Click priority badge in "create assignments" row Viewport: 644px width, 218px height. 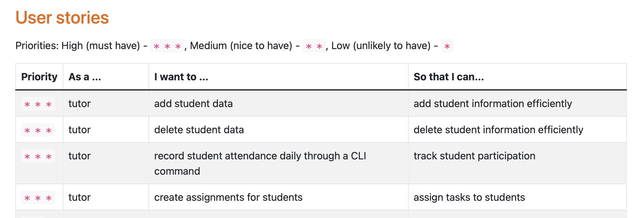tap(38, 198)
